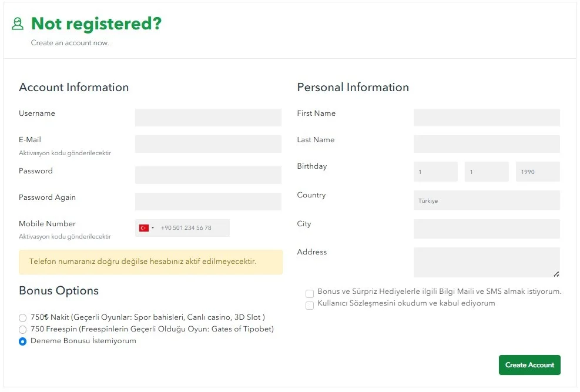Click the Mobile Number input field
This screenshot has width=580, height=392.
click(x=193, y=228)
